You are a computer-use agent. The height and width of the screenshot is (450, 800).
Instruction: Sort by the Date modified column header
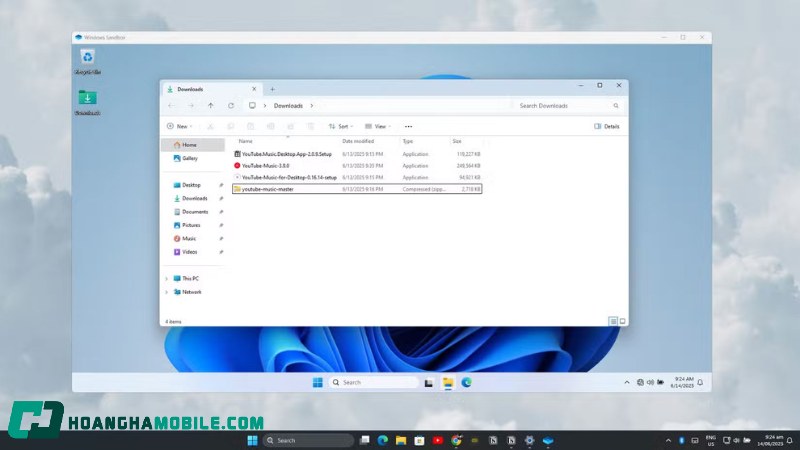click(x=358, y=141)
